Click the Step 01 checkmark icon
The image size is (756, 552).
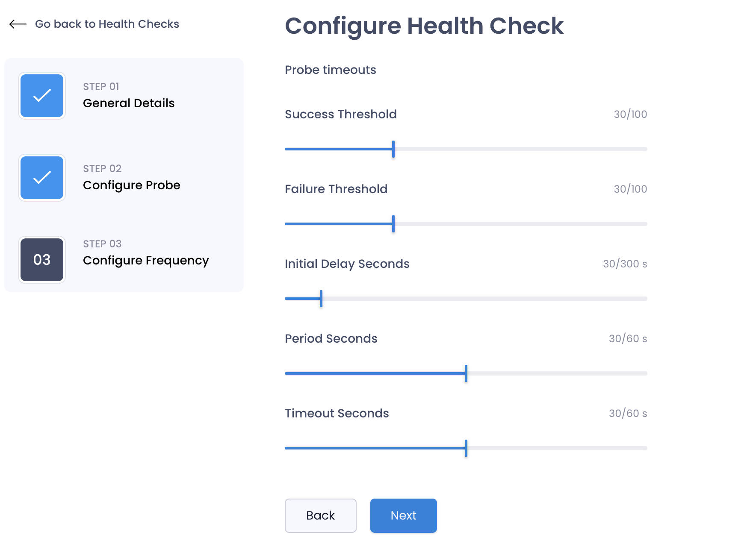[42, 96]
